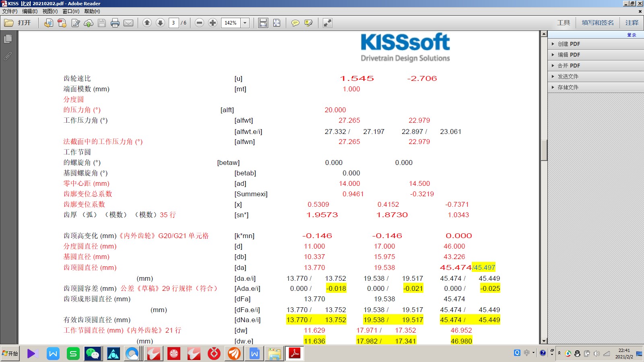Show hidden tray icons arrow
This screenshot has height=362, width=644.
(x=559, y=353)
